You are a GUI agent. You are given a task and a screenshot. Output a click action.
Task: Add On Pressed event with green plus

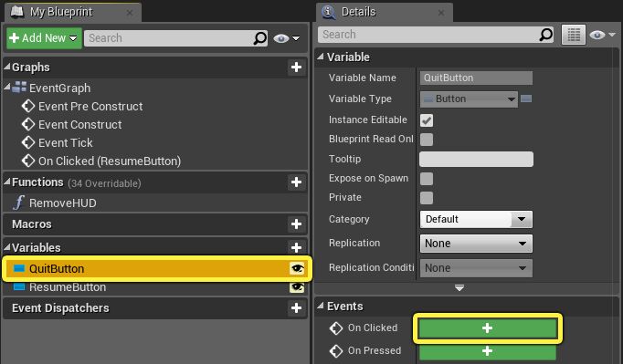coord(488,352)
